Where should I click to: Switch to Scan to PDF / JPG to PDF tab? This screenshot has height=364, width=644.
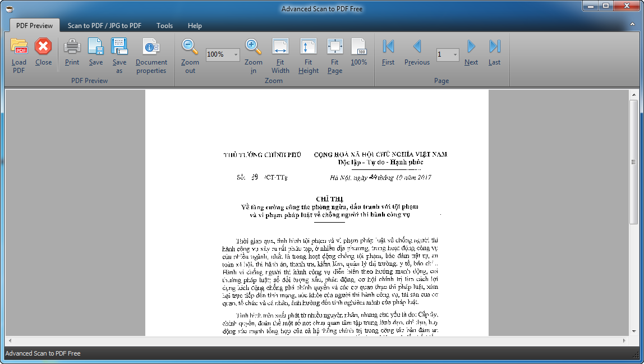point(104,26)
